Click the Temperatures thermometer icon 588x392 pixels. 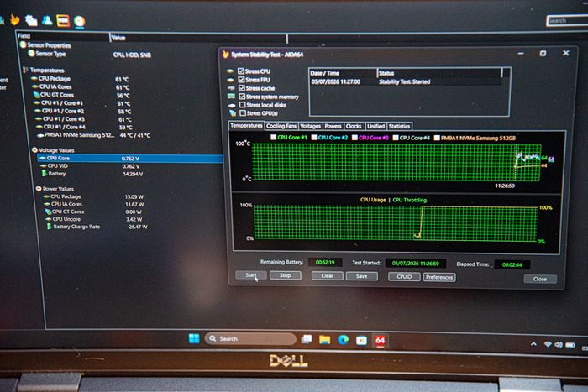click(x=25, y=70)
